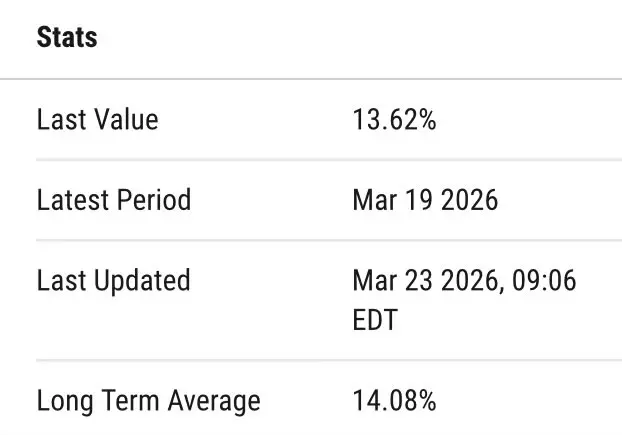622x435 pixels.
Task: Click the EDT timezone text
Action: point(375,320)
